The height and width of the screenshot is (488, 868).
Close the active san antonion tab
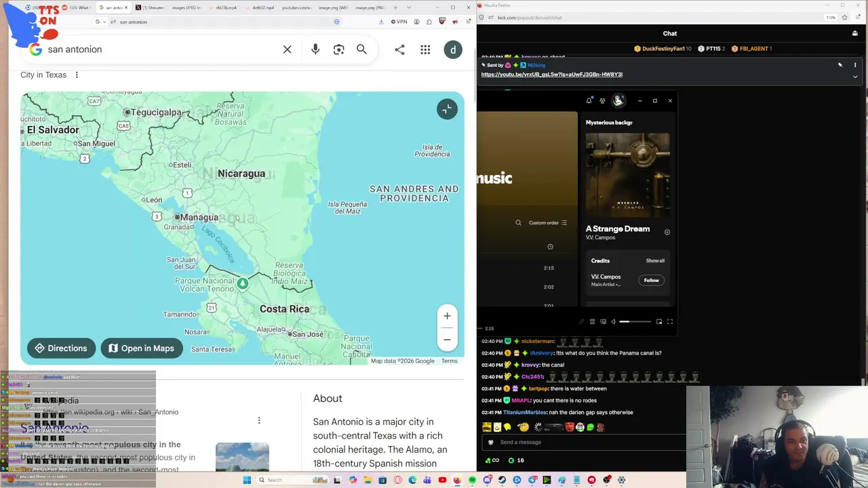click(125, 7)
